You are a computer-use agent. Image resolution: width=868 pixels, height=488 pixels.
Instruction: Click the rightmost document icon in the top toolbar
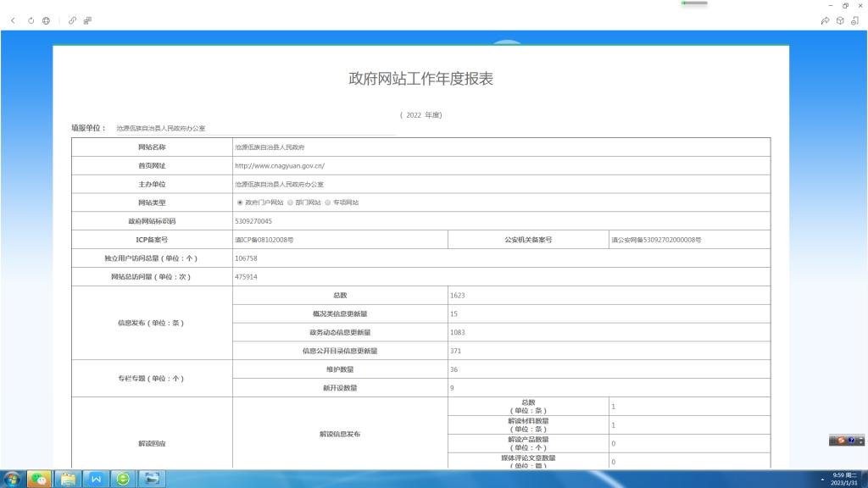(x=854, y=20)
